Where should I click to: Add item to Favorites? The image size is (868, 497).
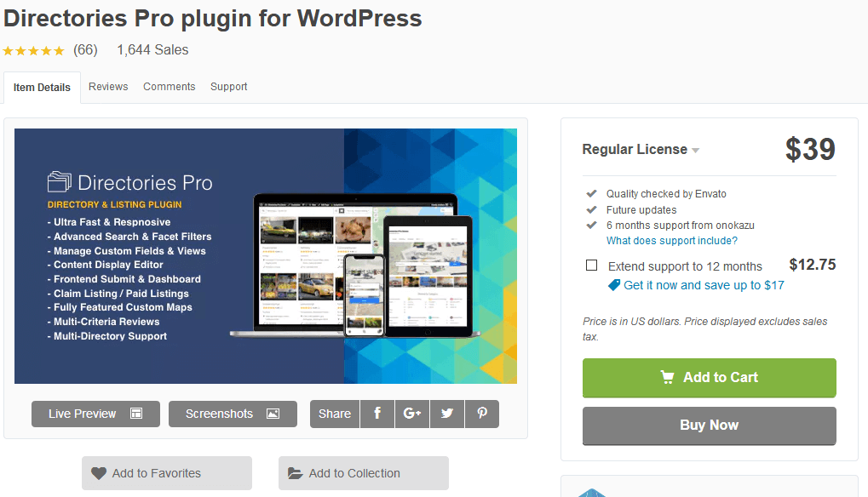pyautogui.click(x=167, y=473)
